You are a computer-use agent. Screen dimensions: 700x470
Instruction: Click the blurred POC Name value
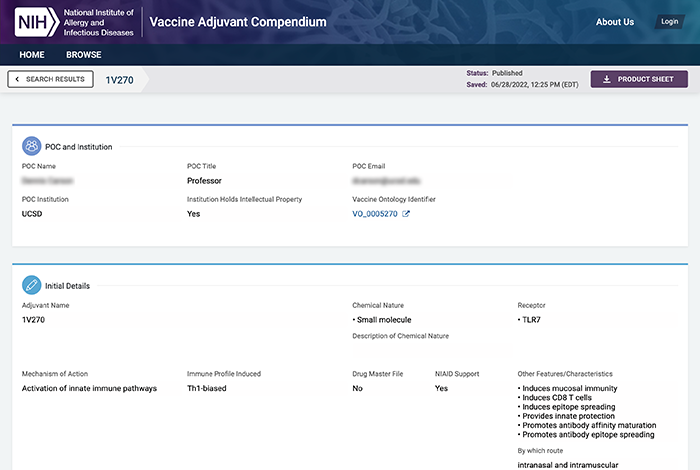click(47, 181)
